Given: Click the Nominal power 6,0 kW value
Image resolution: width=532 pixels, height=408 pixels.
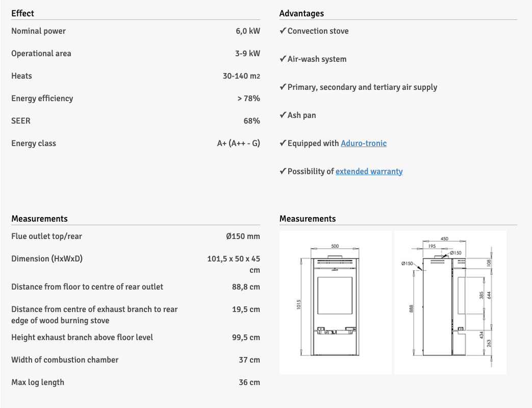Looking at the screenshot, I should pos(248,31).
